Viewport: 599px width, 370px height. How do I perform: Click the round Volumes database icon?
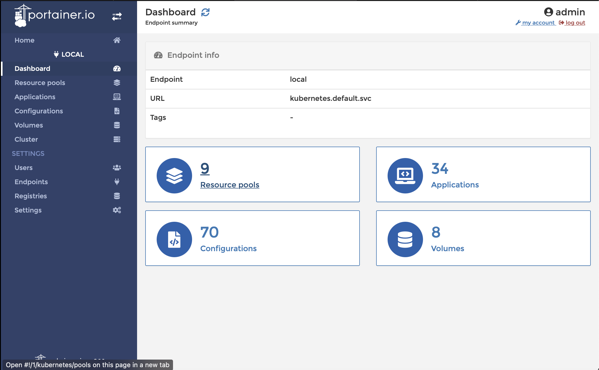coord(405,239)
